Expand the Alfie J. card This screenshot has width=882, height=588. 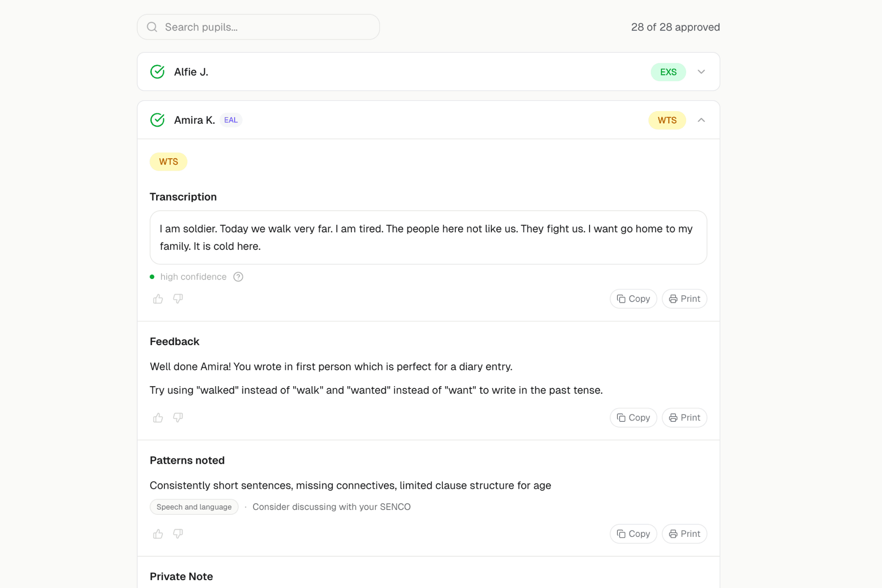point(701,71)
